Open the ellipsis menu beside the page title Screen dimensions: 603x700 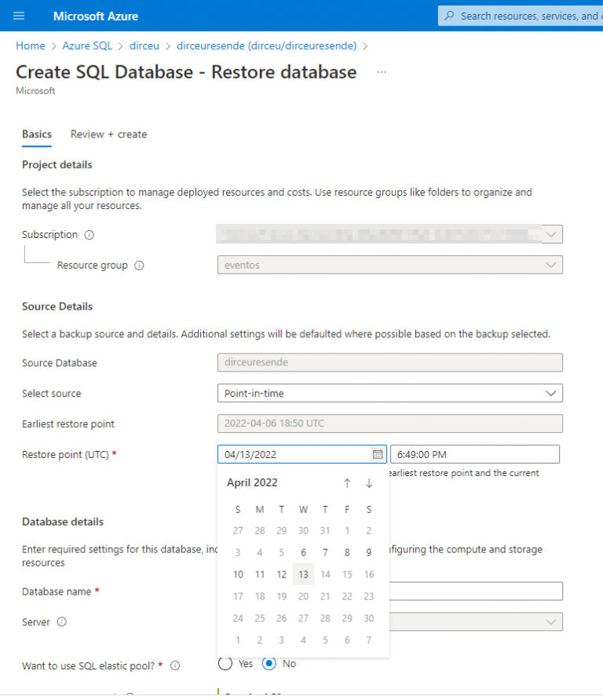click(382, 71)
